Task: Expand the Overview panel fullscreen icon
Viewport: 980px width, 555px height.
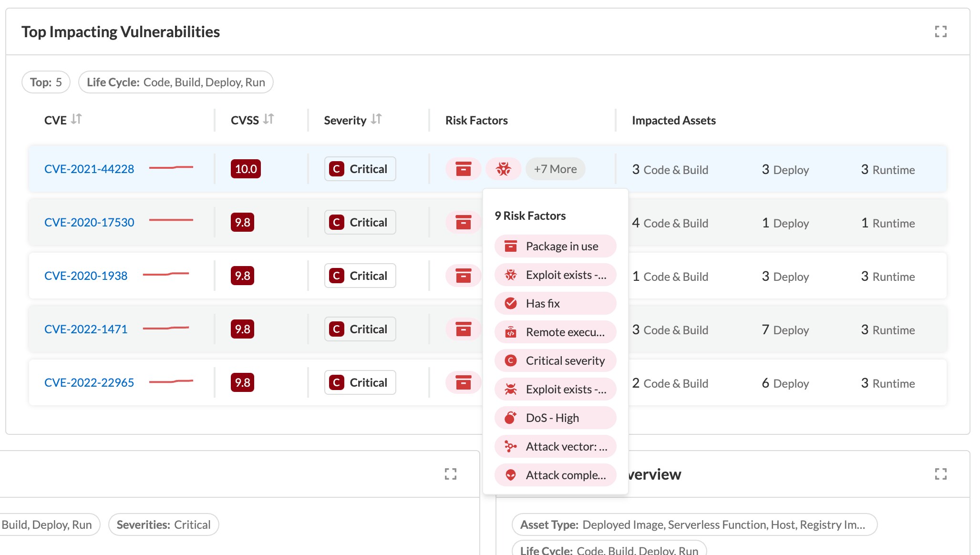Action: 940,474
